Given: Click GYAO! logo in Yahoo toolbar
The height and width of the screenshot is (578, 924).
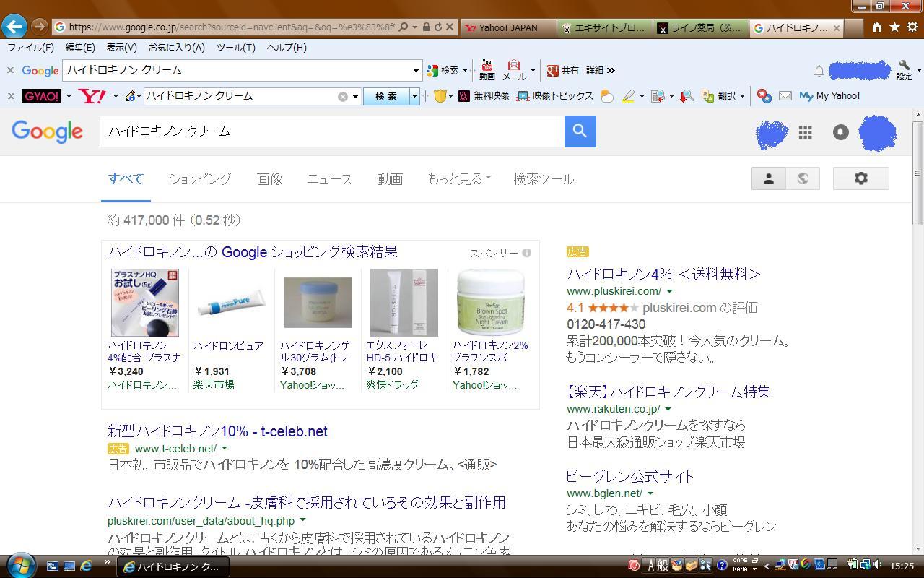Looking at the screenshot, I should (x=41, y=96).
